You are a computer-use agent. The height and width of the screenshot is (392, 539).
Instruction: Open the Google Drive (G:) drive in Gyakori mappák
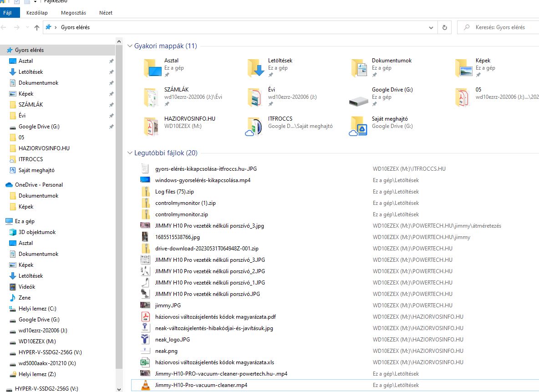click(x=392, y=90)
